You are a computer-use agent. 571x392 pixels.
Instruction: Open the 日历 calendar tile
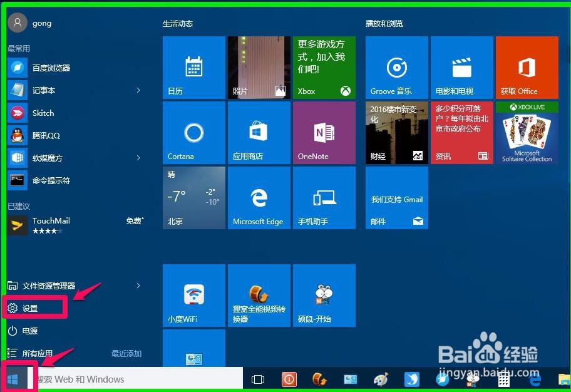click(x=193, y=68)
